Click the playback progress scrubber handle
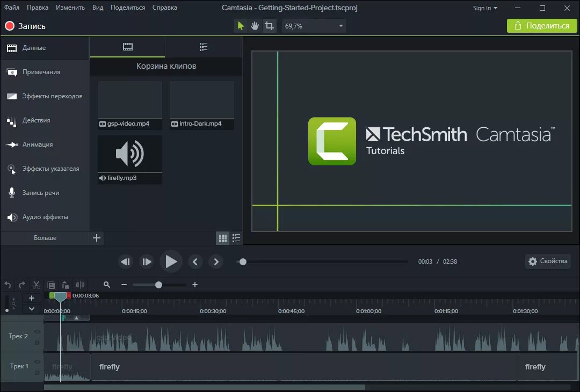 (243, 262)
